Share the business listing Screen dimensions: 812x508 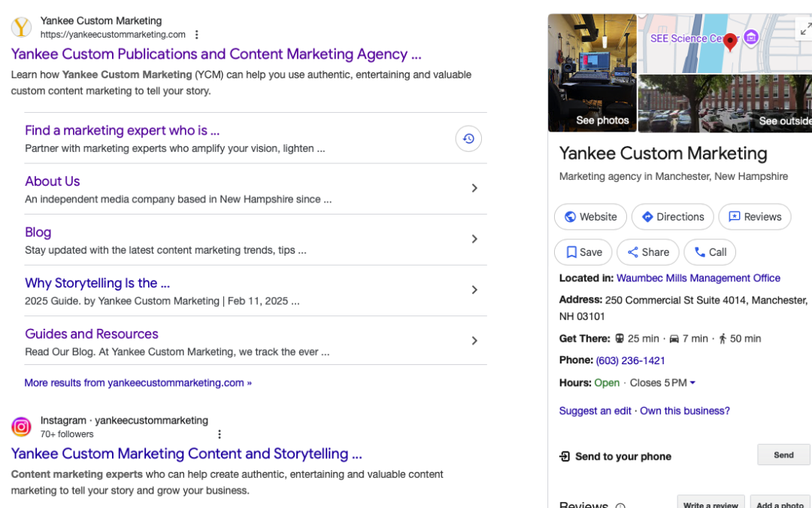[648, 252]
